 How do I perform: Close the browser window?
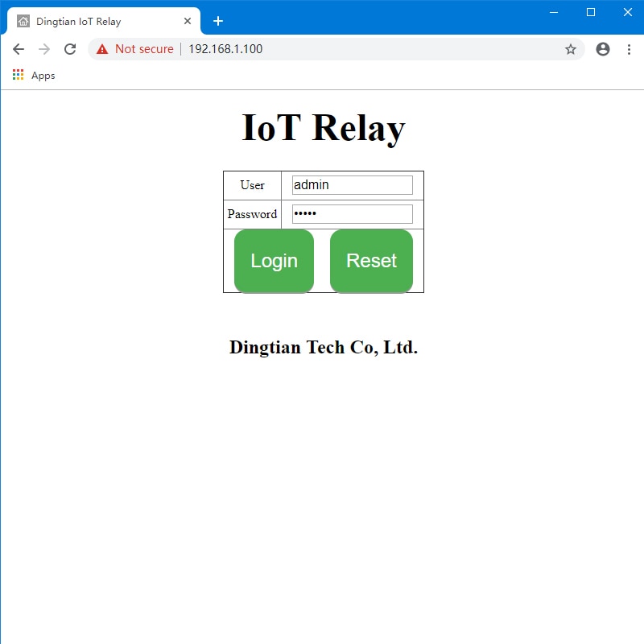pyautogui.click(x=627, y=12)
